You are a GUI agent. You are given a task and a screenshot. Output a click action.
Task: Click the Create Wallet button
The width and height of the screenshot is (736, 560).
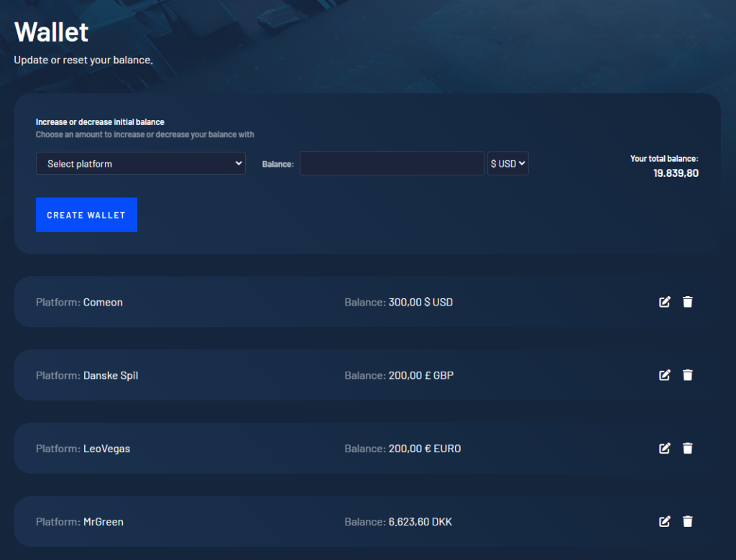click(x=86, y=214)
